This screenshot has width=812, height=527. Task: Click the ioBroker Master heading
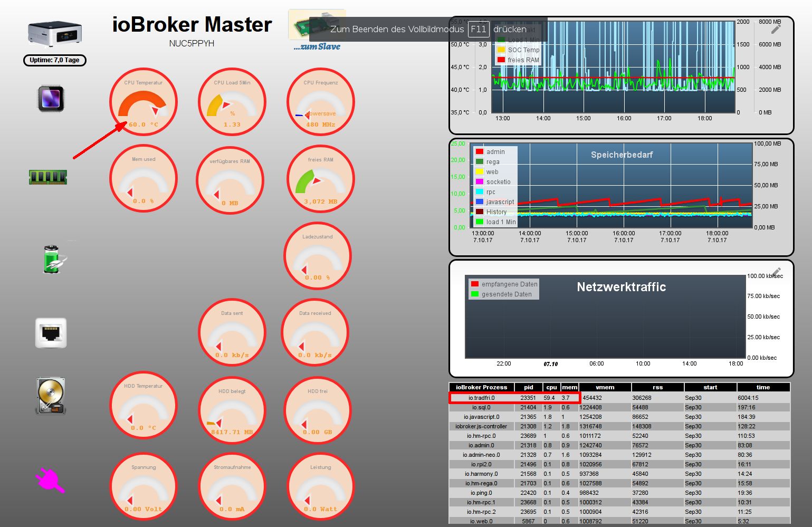192,24
